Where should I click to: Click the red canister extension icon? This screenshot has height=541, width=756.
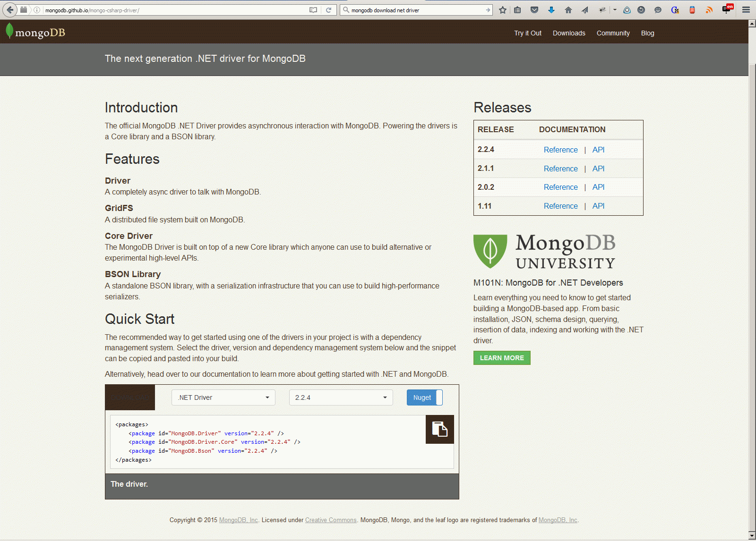click(692, 10)
